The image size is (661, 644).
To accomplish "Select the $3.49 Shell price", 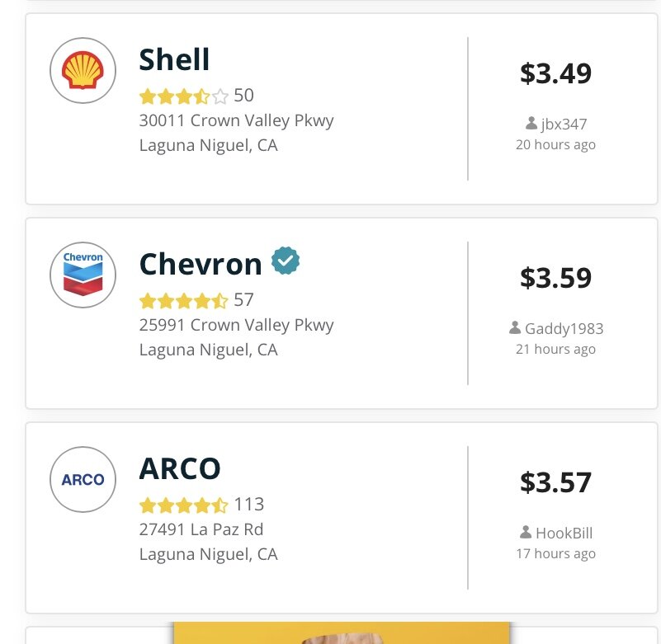I will (555, 73).
